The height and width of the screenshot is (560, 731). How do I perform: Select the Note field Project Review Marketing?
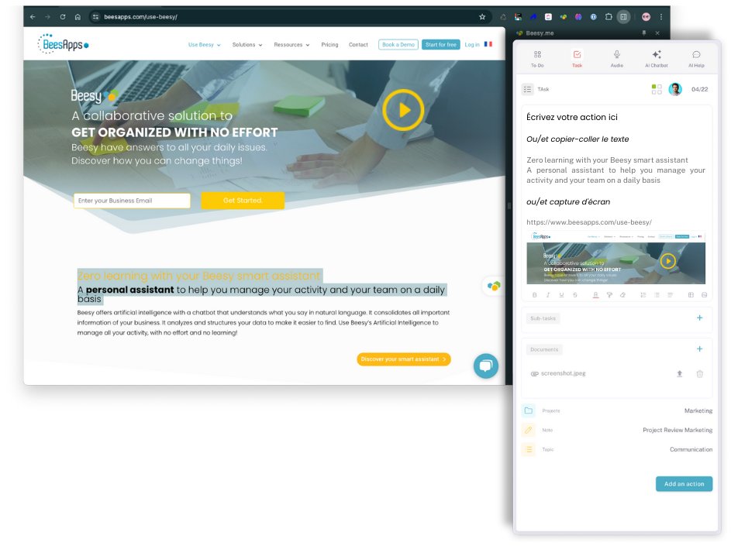point(678,430)
